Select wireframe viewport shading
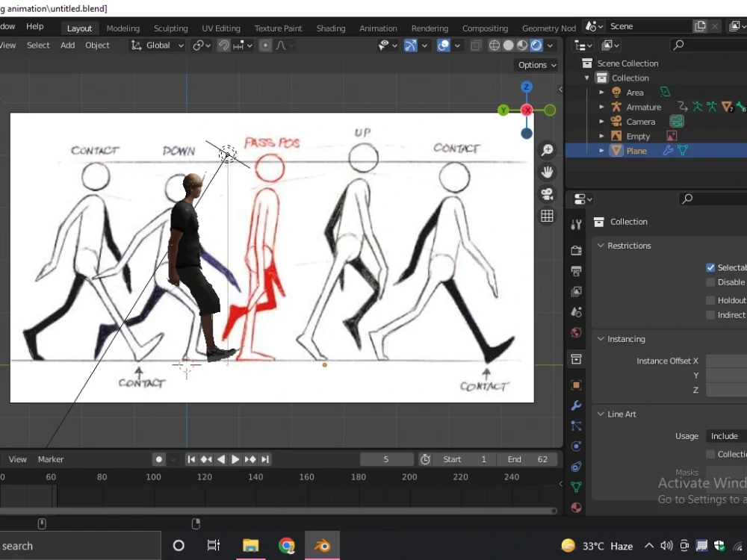This screenshot has width=747, height=560. point(495,46)
